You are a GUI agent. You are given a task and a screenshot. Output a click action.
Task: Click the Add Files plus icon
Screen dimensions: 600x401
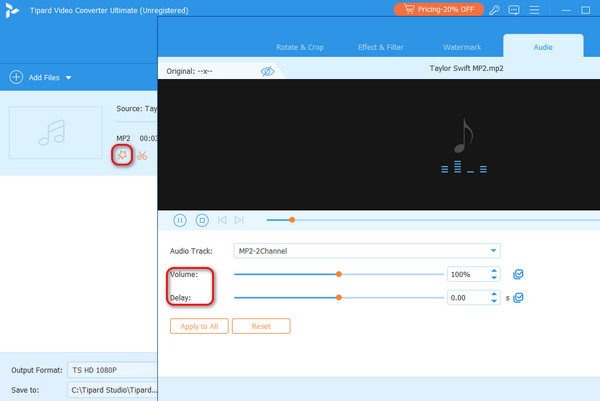[x=16, y=77]
